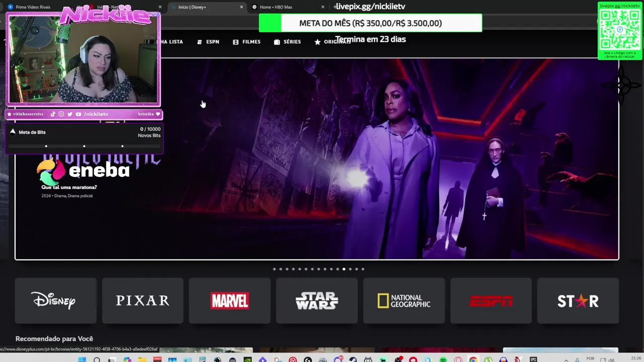
Task: Open the Pixar brand tile
Action: point(142,301)
